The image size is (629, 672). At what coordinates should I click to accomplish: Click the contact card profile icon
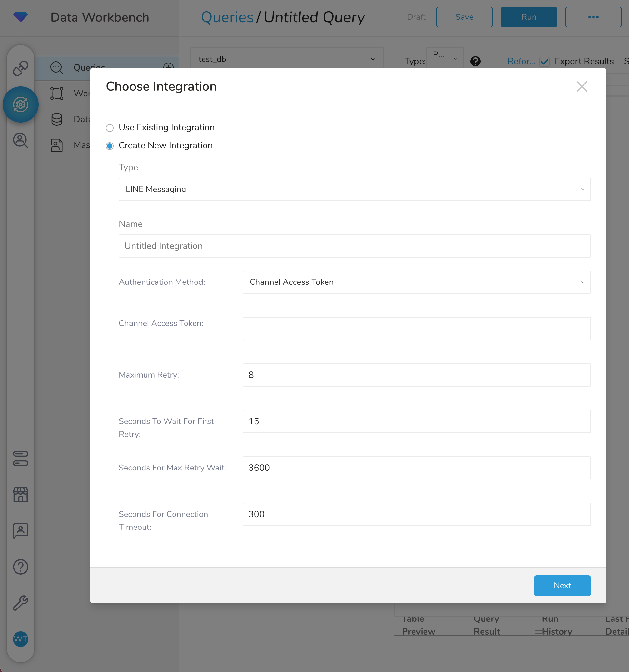pyautogui.click(x=20, y=531)
